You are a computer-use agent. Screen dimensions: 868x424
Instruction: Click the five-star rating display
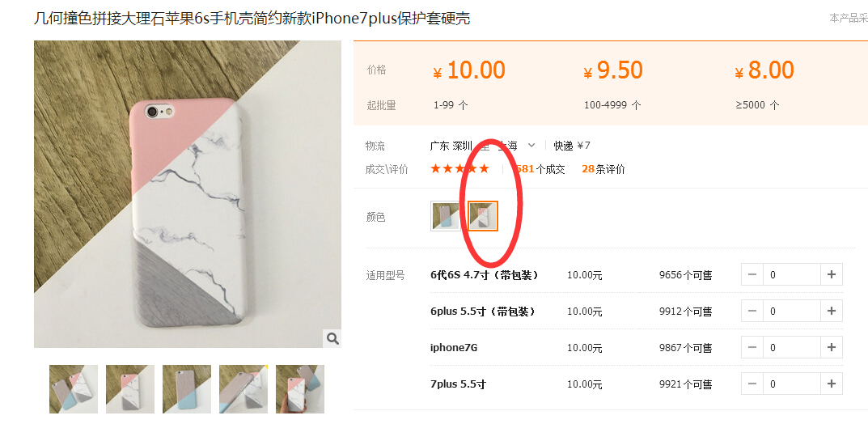click(x=460, y=169)
